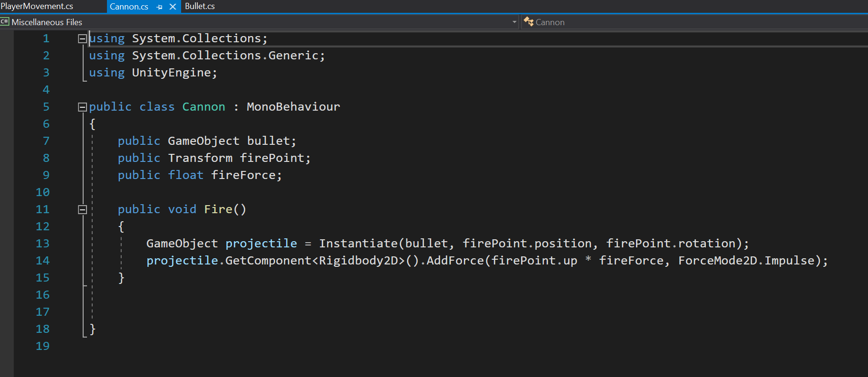Click 'projectile' variable declaration on line 13
The height and width of the screenshot is (377, 868).
(261, 244)
